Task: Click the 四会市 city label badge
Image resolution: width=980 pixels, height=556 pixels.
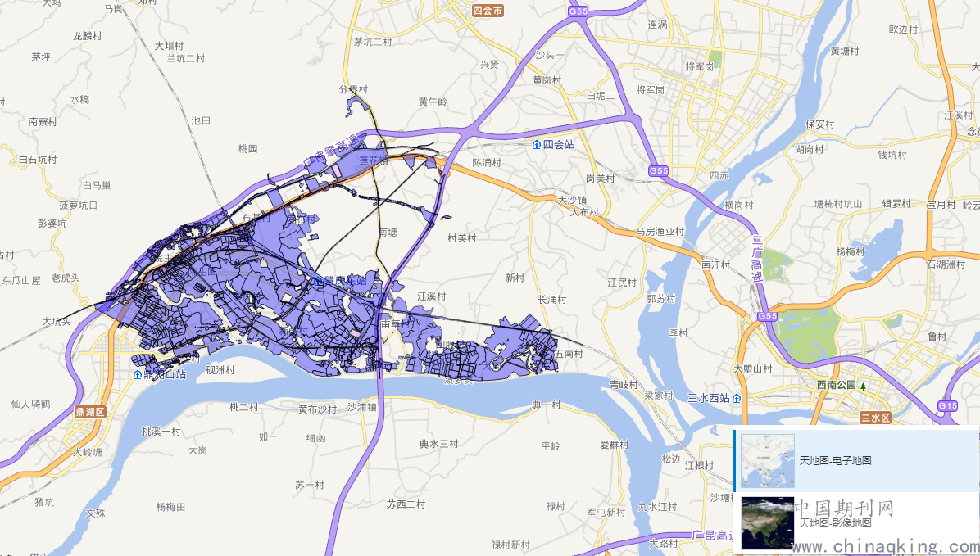Action: pyautogui.click(x=488, y=11)
